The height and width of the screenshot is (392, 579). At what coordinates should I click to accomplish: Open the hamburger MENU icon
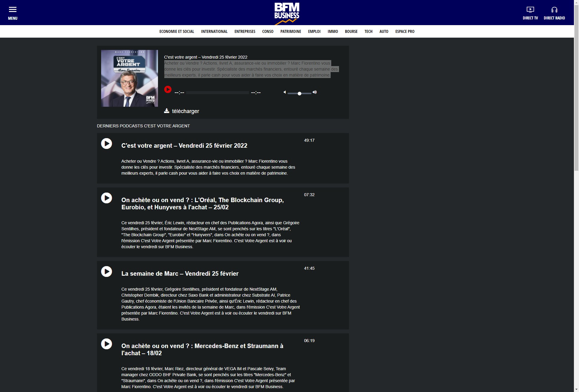coord(13,10)
